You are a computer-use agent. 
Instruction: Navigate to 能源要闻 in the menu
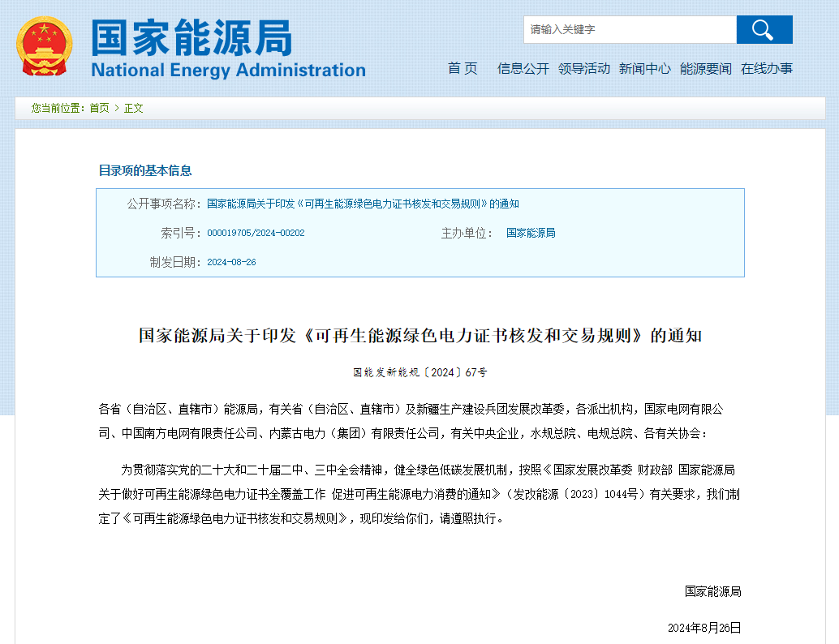pyautogui.click(x=705, y=69)
